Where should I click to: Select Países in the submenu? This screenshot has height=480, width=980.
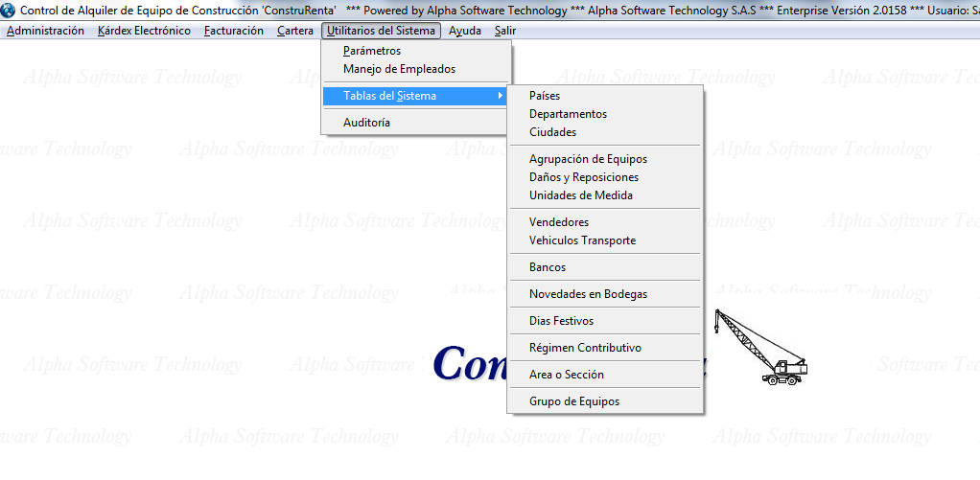click(x=545, y=96)
